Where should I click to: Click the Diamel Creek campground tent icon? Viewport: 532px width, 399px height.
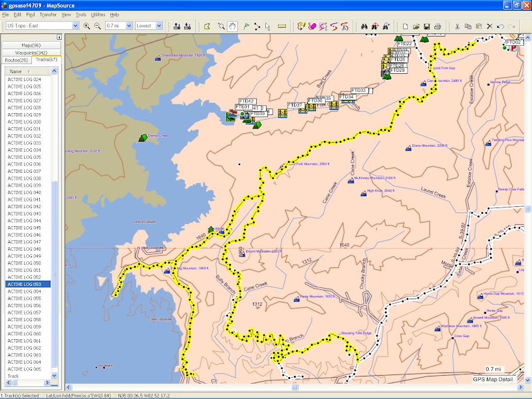coord(143,138)
